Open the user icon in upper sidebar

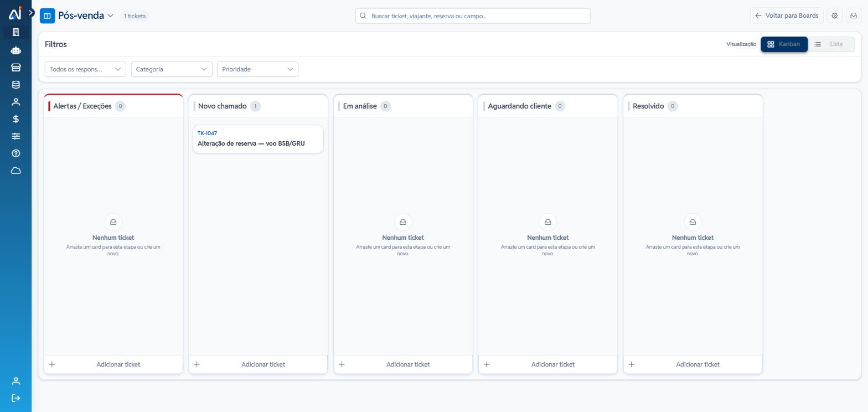pyautogui.click(x=15, y=102)
